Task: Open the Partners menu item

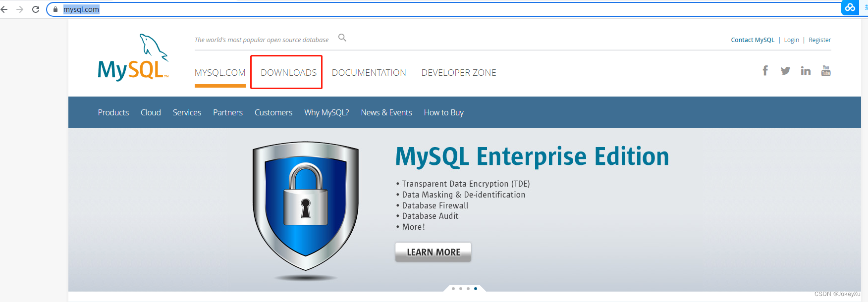Action: [x=228, y=112]
